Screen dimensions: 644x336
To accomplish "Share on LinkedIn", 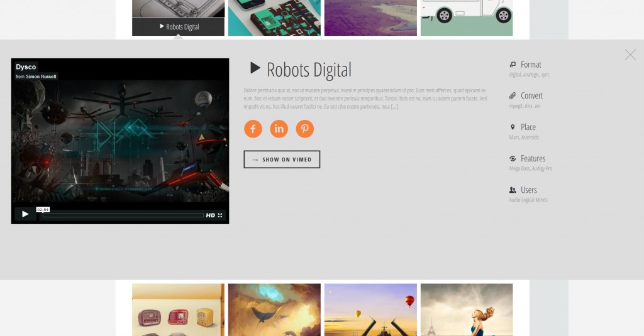I will (x=279, y=129).
